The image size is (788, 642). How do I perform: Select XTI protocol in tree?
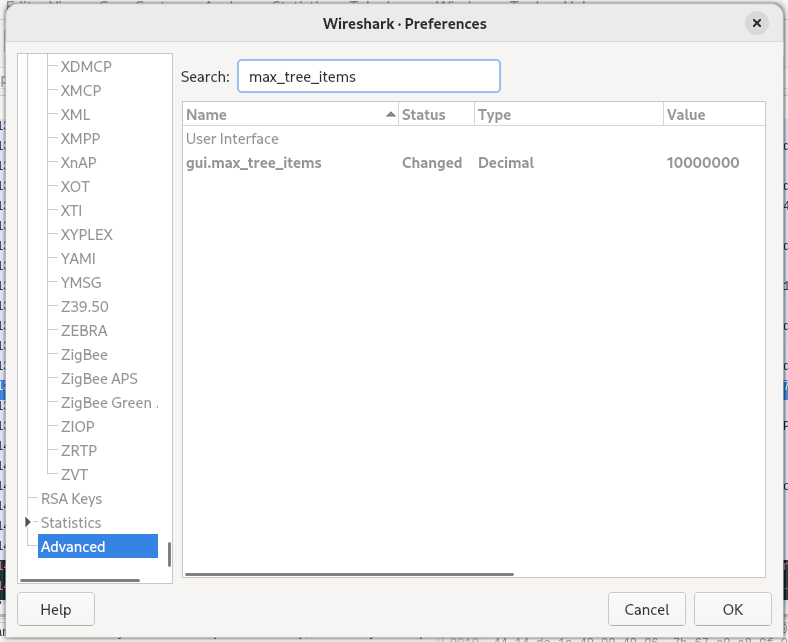point(71,211)
